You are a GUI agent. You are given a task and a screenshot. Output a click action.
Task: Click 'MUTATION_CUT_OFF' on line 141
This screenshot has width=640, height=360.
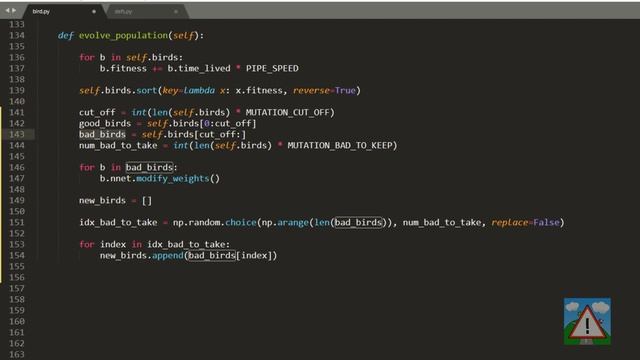287,113
